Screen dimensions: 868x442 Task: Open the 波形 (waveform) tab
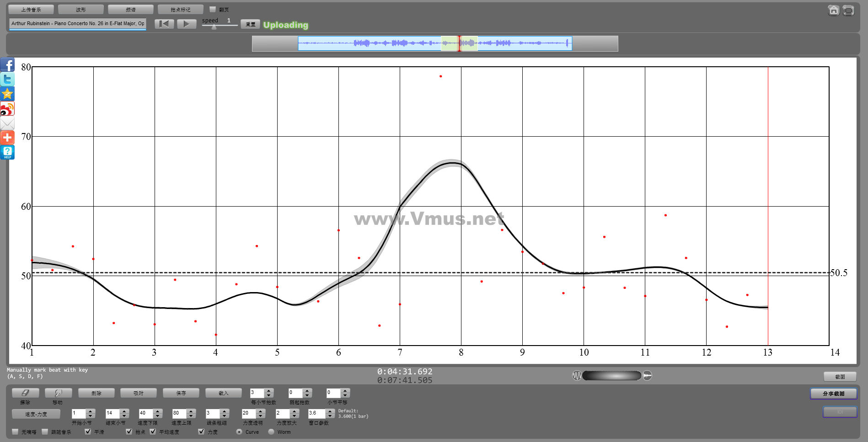81,10
